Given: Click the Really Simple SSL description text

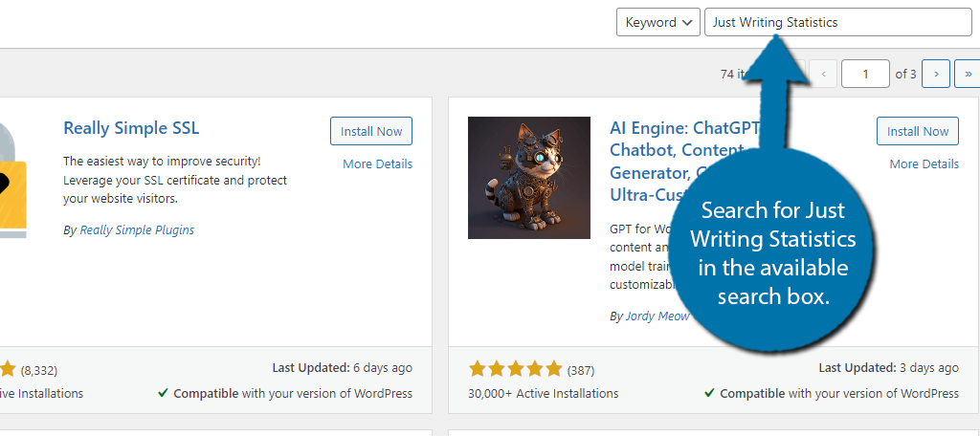Looking at the screenshot, I should [175, 180].
